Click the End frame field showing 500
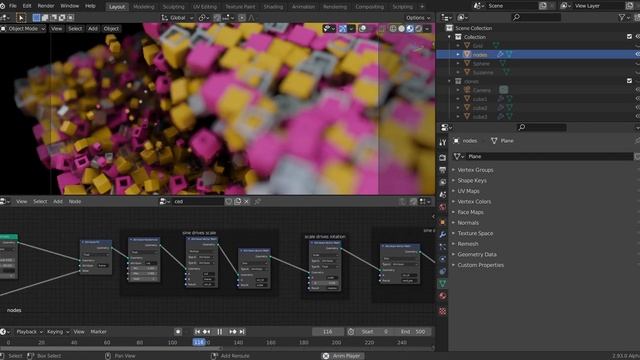The image size is (640, 360). pos(413,332)
